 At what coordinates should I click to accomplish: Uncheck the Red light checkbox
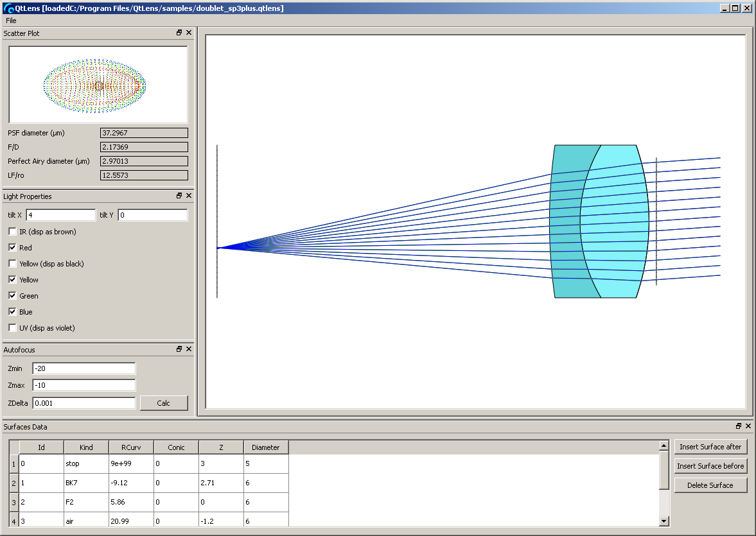[13, 248]
